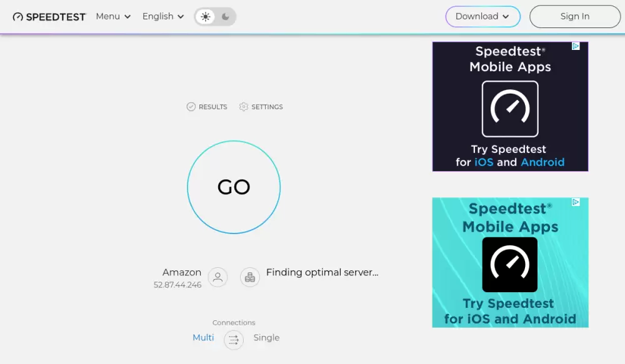Click the Sign In button
625x364 pixels.
pyautogui.click(x=575, y=16)
